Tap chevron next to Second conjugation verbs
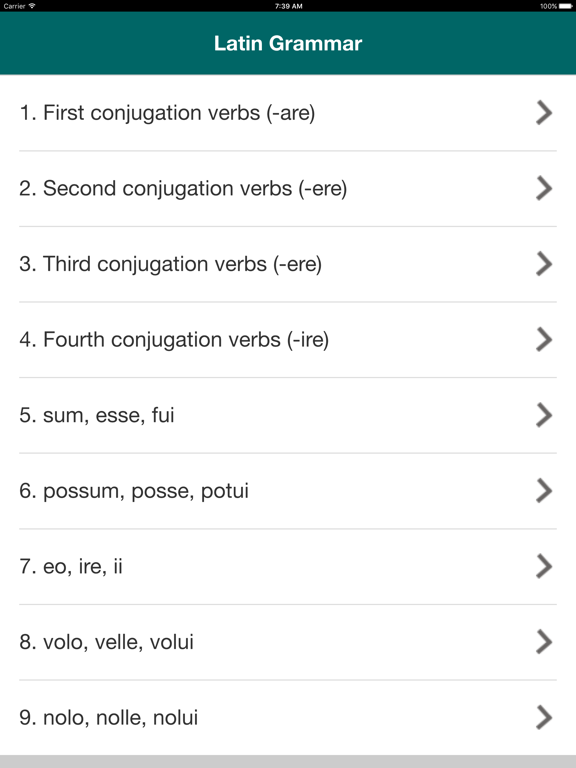Viewport: 576px width, 768px height. coord(544,189)
